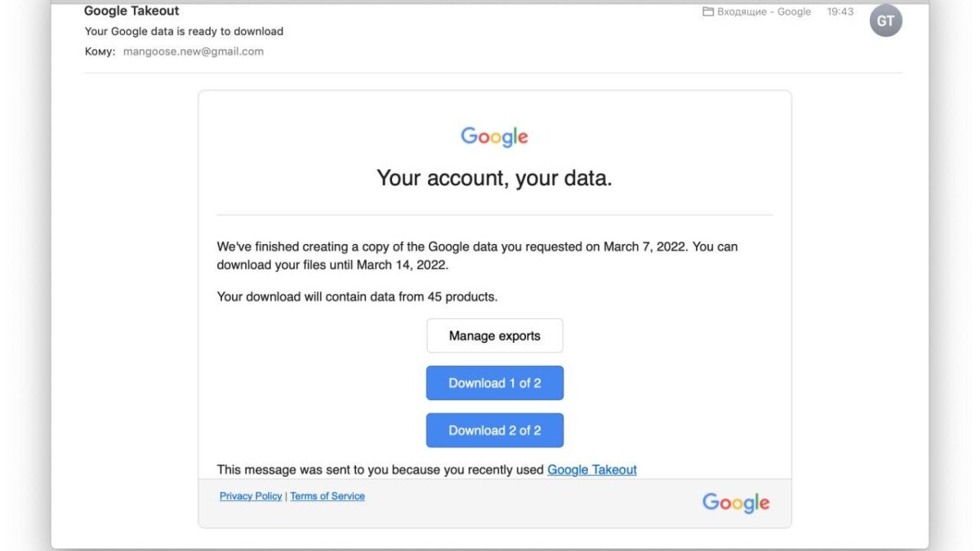Click the Google logo in the email footer
The width and height of the screenshot is (980, 551).
[x=736, y=502]
